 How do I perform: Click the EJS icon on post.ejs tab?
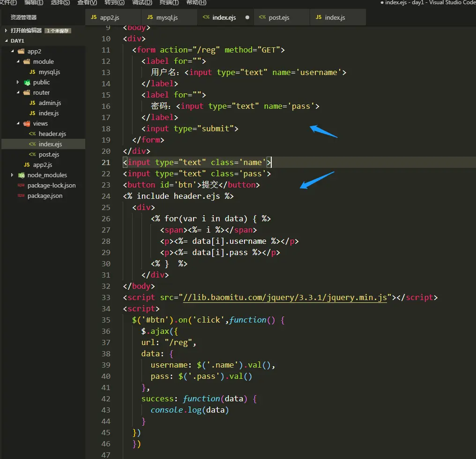262,17
